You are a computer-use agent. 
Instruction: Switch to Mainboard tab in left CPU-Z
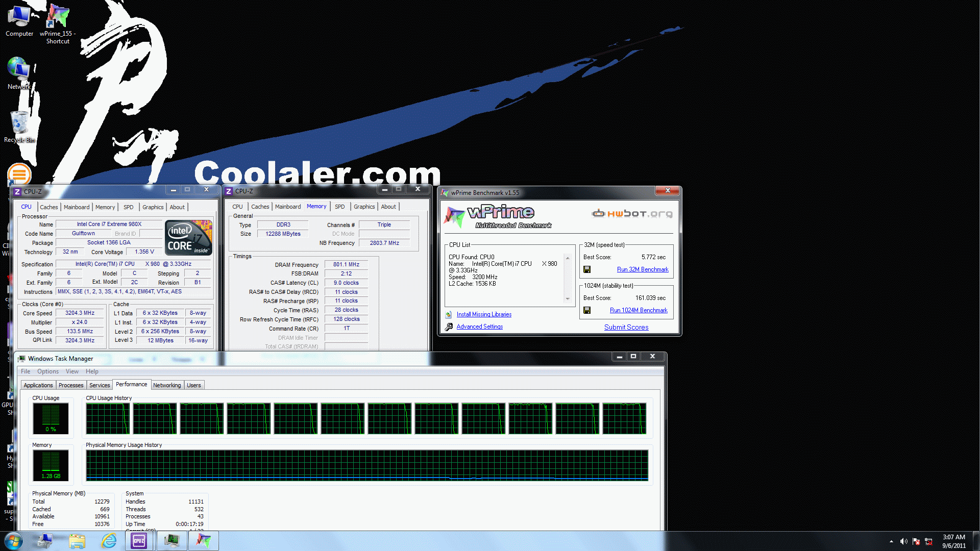click(x=77, y=207)
